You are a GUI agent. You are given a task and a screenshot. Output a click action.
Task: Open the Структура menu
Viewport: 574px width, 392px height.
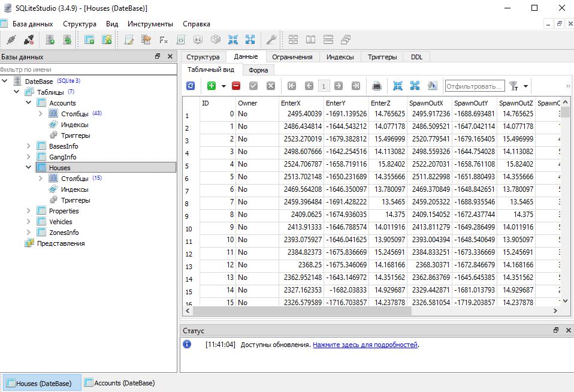click(x=80, y=24)
